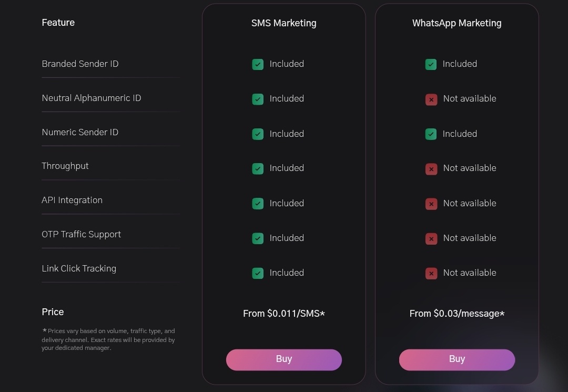Click green check icon for SMS Branded Sender ID
This screenshot has height=392, width=568.
(x=258, y=65)
